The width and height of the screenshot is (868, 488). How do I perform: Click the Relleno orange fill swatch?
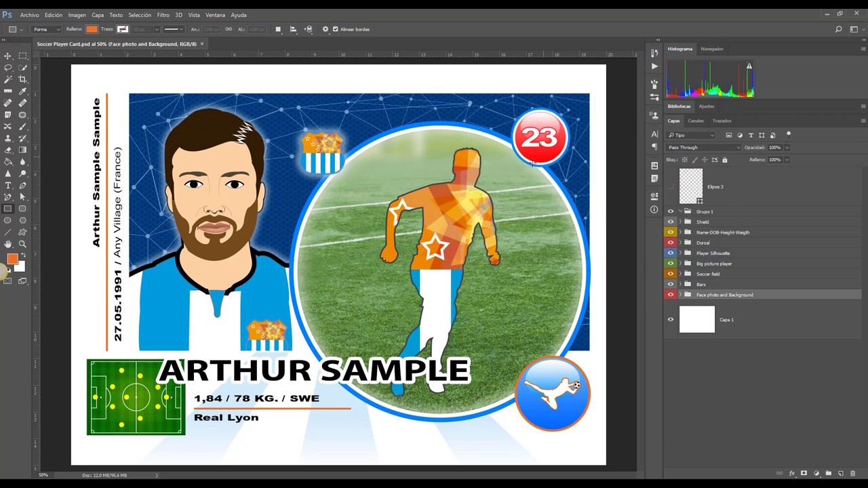coord(92,29)
